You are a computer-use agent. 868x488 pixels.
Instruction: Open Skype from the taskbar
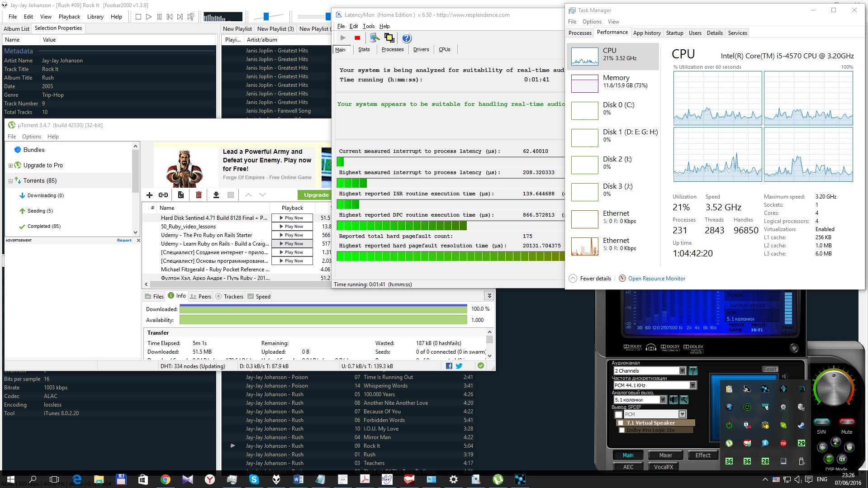pos(254,479)
